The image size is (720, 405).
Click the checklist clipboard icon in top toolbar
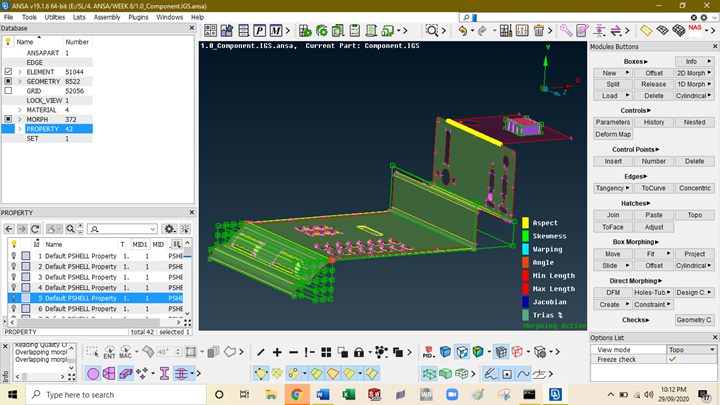(x=354, y=31)
